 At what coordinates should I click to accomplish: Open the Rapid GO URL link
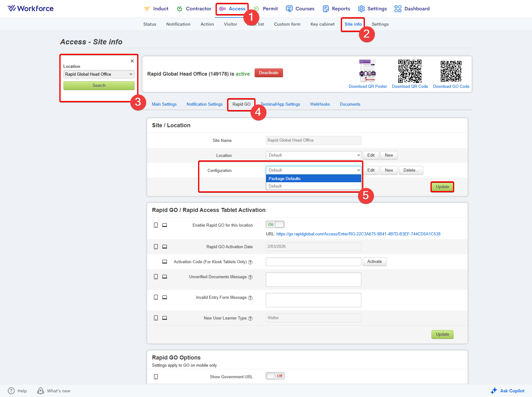click(358, 234)
